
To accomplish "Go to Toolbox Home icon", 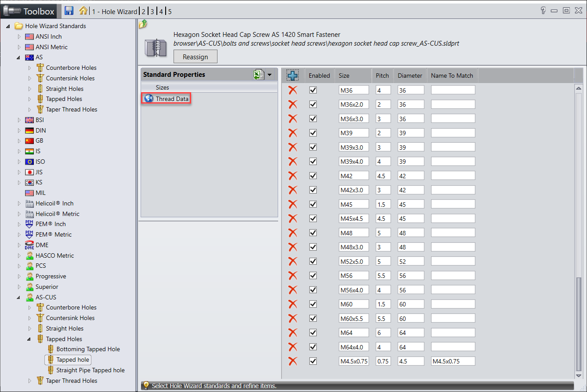I will (83, 11).
